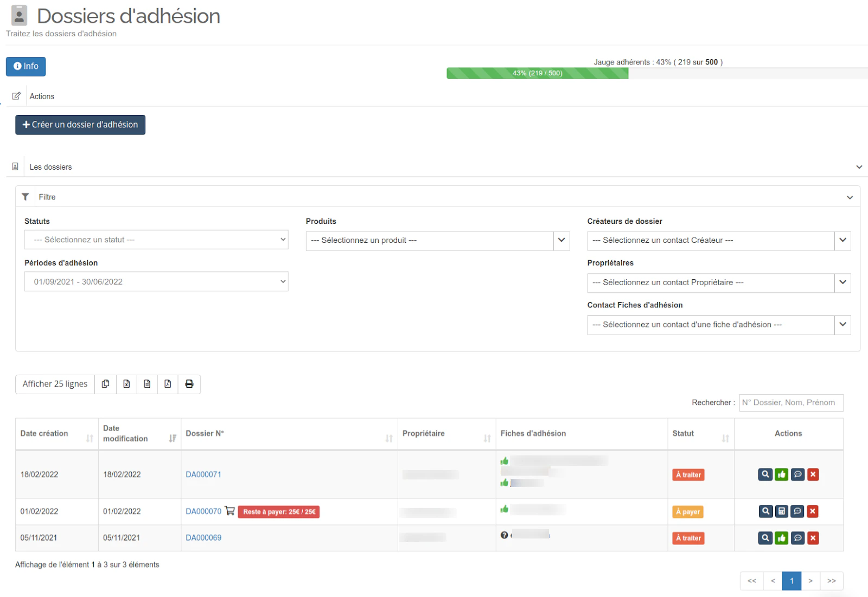Sort by Dossier N° column
Screen dimensions: 868x597
click(289, 434)
